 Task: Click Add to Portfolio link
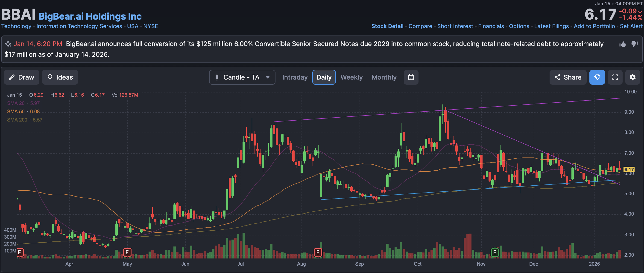point(594,26)
